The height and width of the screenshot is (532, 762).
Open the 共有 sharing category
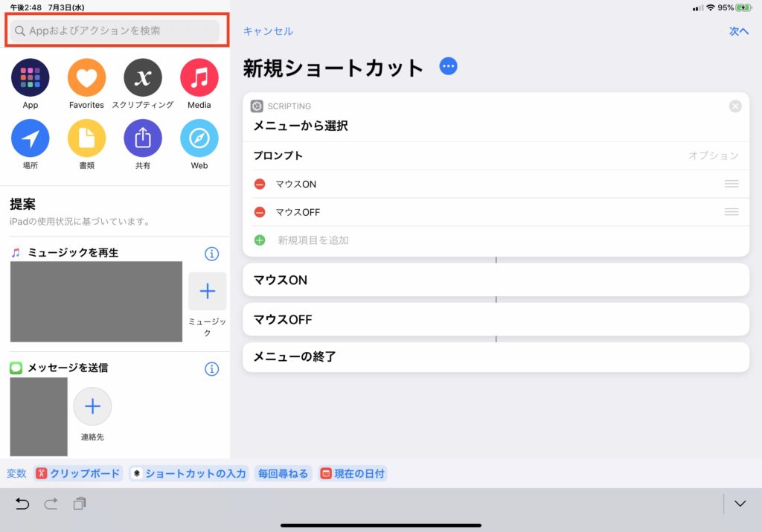pos(143,138)
